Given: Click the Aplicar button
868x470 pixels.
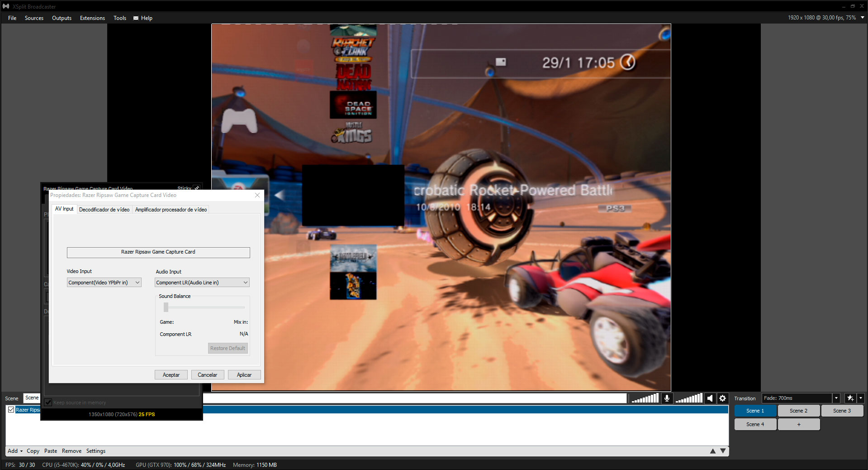Looking at the screenshot, I should (244, 375).
